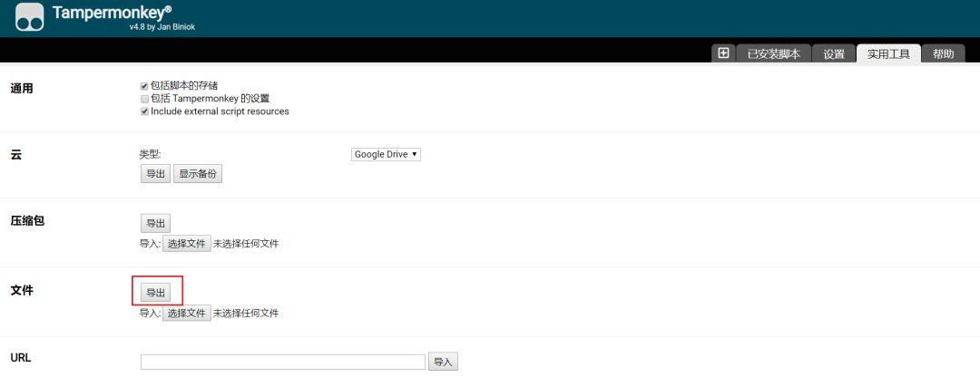
Task: Click the Tampermonkey logo icon
Action: (x=29, y=17)
